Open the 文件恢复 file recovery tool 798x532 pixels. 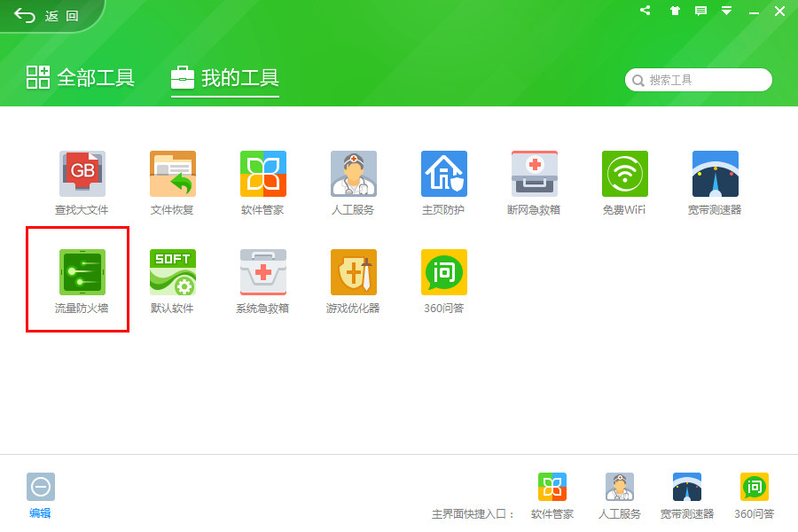tap(173, 174)
